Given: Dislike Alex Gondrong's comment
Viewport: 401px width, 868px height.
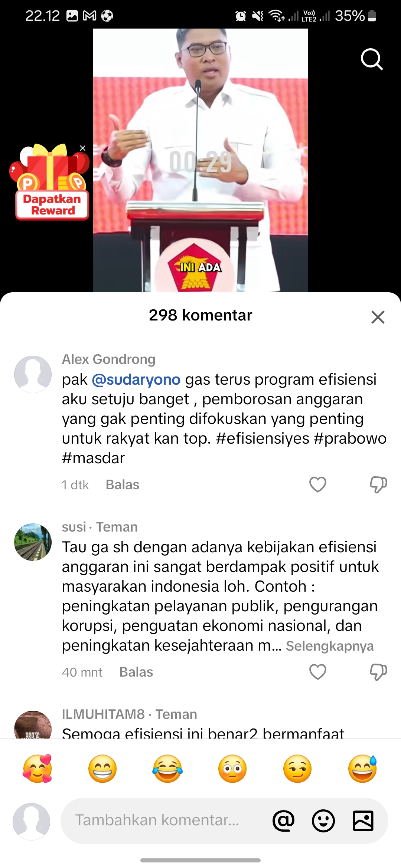Looking at the screenshot, I should click(x=378, y=484).
